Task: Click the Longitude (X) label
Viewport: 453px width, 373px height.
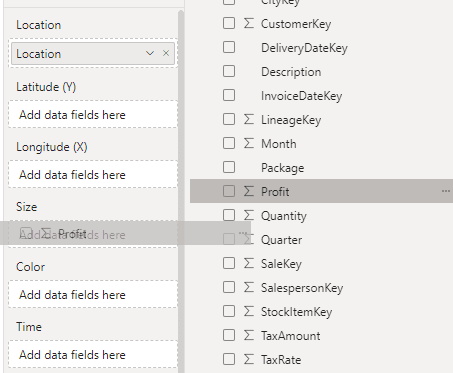Action: point(52,147)
